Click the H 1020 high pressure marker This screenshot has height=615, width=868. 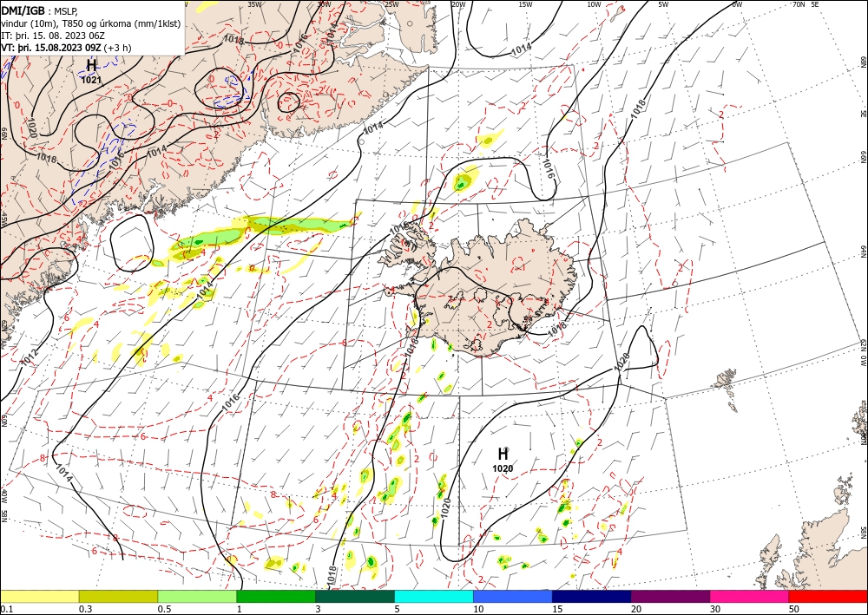[503, 460]
